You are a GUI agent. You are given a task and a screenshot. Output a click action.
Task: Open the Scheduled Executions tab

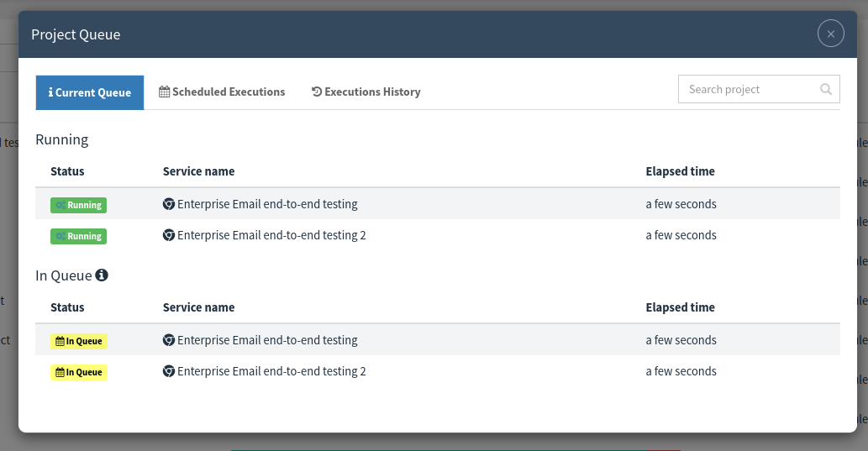(222, 92)
